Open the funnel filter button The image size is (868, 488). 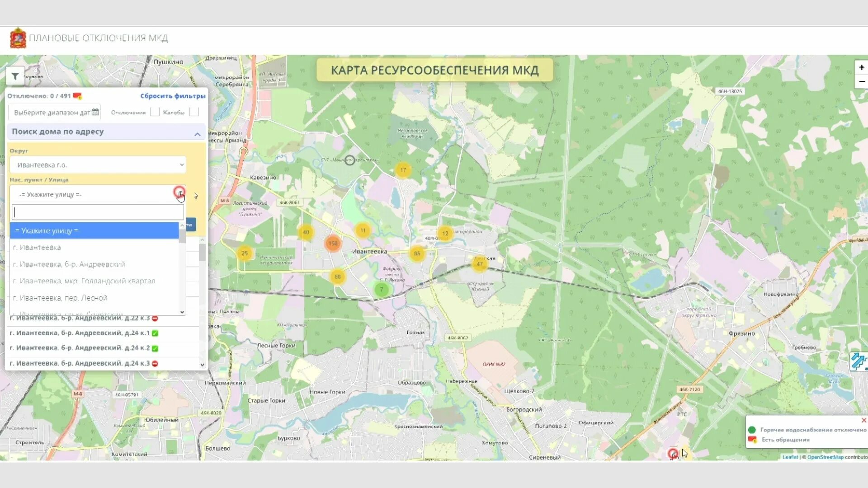[x=15, y=76]
